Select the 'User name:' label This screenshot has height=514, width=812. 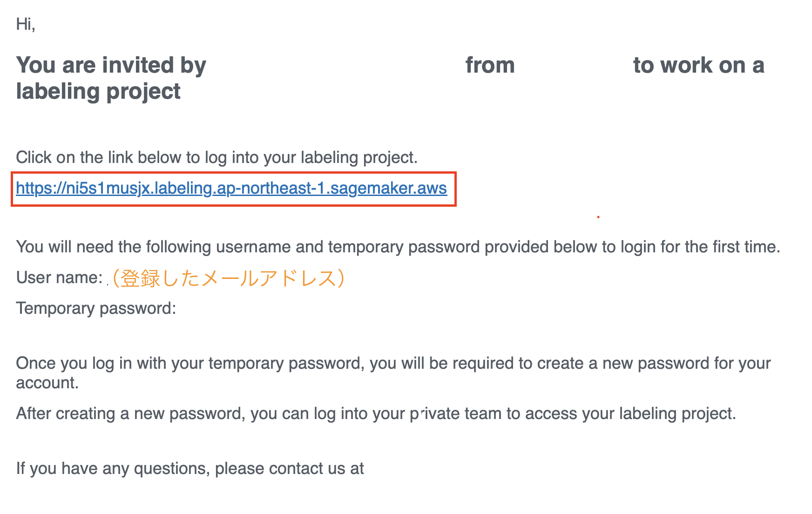(59, 277)
